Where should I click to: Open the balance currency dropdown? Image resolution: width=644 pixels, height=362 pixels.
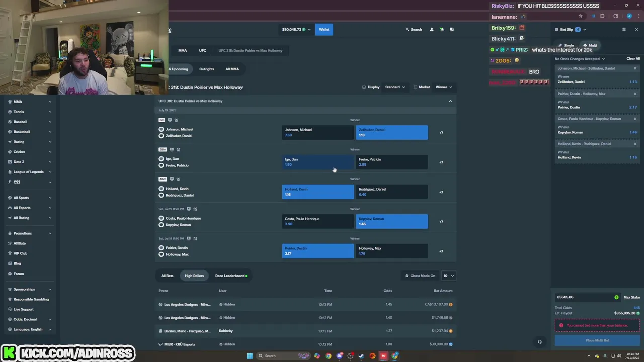(x=296, y=30)
